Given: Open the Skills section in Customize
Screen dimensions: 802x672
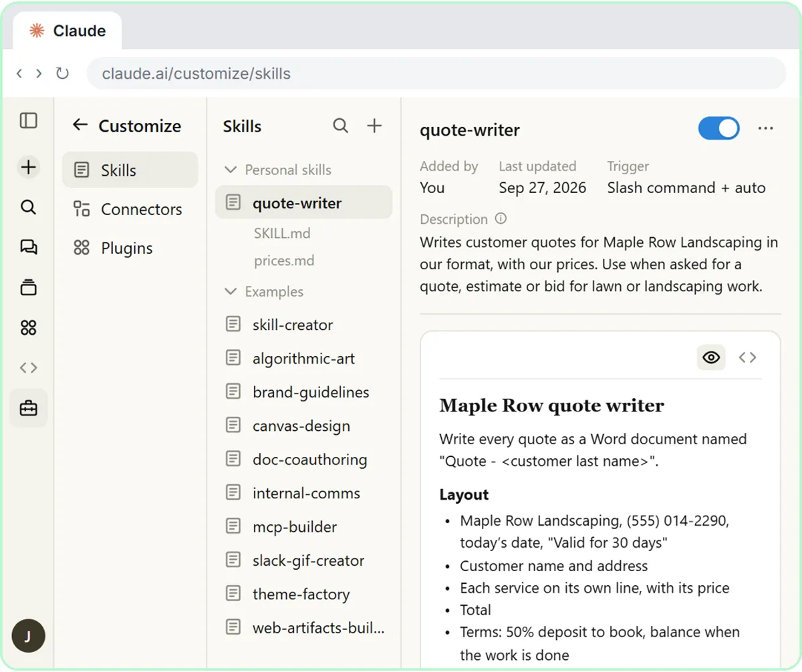Looking at the screenshot, I should point(130,170).
